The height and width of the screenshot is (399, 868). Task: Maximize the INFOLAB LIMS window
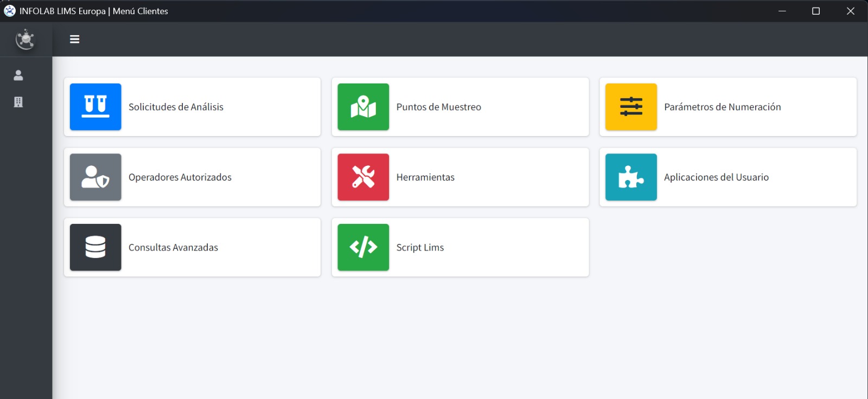815,11
